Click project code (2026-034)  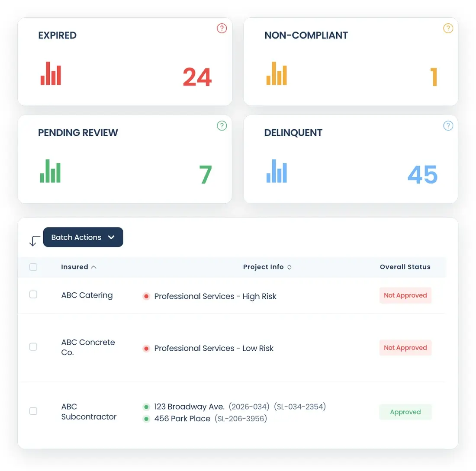pyautogui.click(x=249, y=407)
